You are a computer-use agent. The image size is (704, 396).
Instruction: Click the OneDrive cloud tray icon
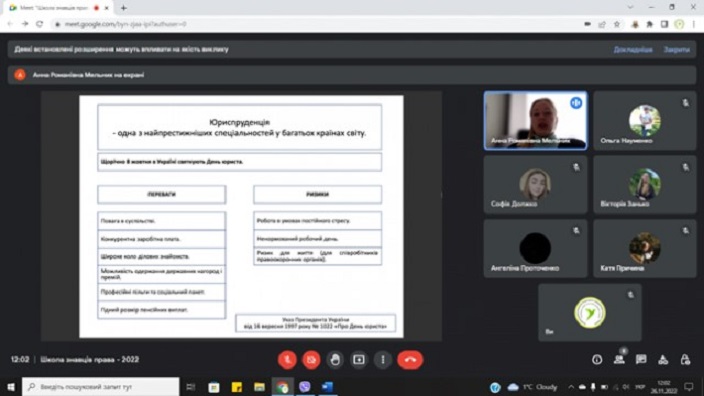pyautogui.click(x=582, y=387)
